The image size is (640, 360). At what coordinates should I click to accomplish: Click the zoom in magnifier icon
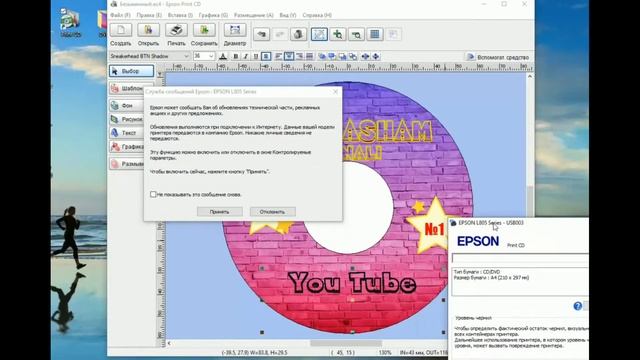pos(338,34)
